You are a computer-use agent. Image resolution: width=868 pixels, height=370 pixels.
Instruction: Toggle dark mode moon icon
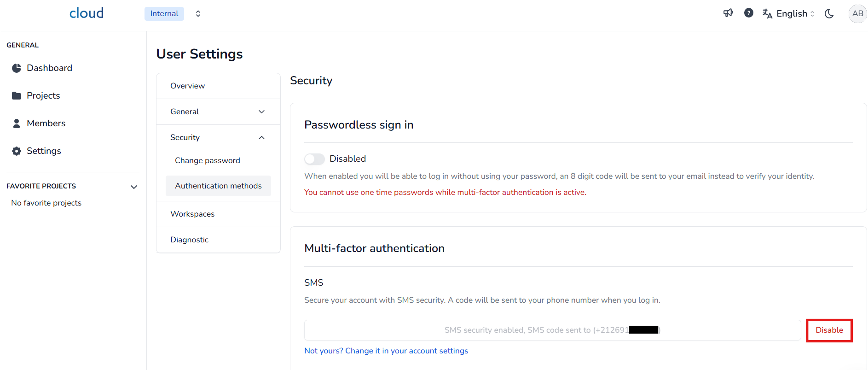(x=829, y=13)
